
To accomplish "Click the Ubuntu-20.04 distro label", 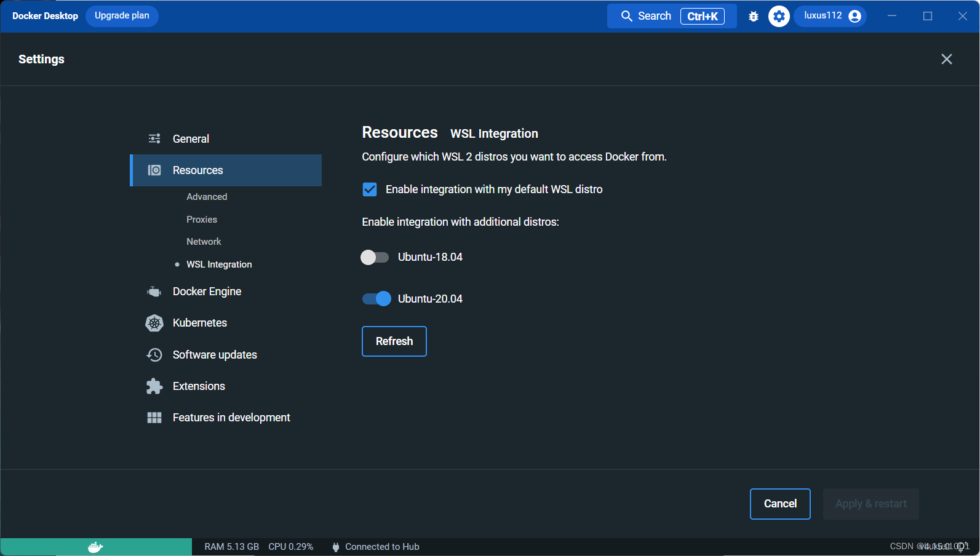I will click(430, 299).
